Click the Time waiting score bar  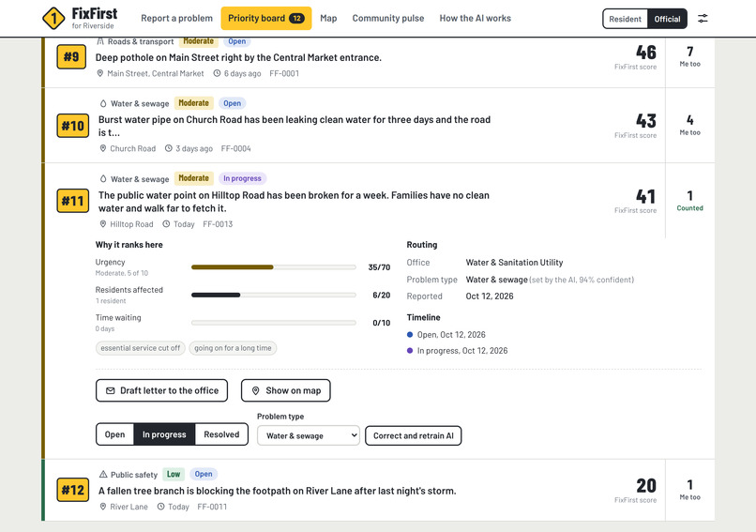pos(273,323)
